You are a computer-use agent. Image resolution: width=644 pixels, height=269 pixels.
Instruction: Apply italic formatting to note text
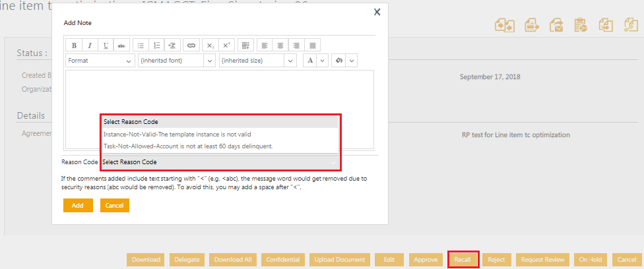90,45
